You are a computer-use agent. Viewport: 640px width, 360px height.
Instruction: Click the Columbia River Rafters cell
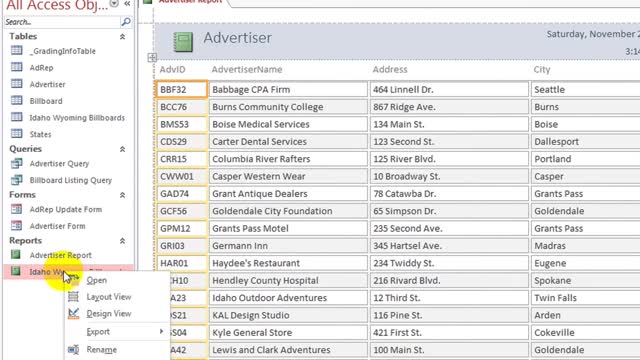(288, 159)
